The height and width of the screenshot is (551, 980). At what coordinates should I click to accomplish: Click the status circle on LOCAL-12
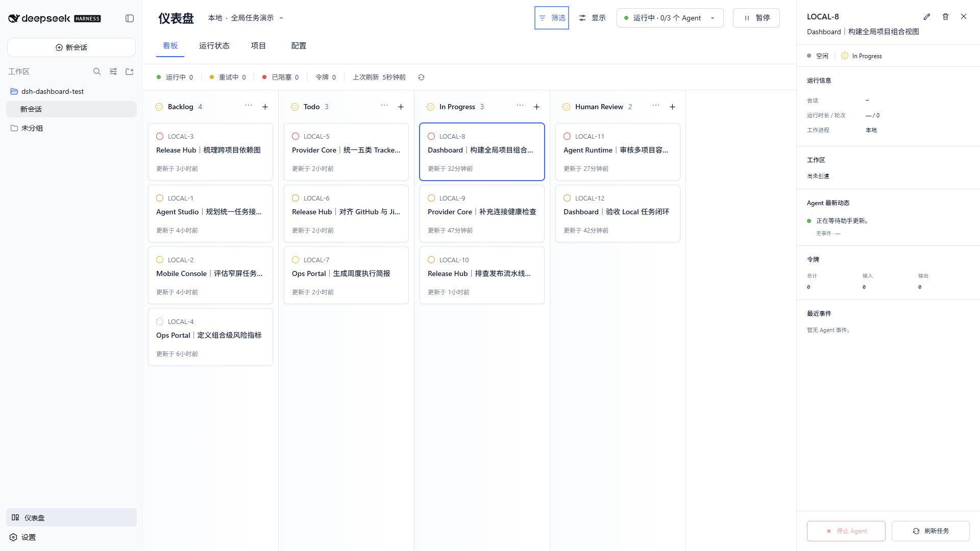pyautogui.click(x=567, y=198)
